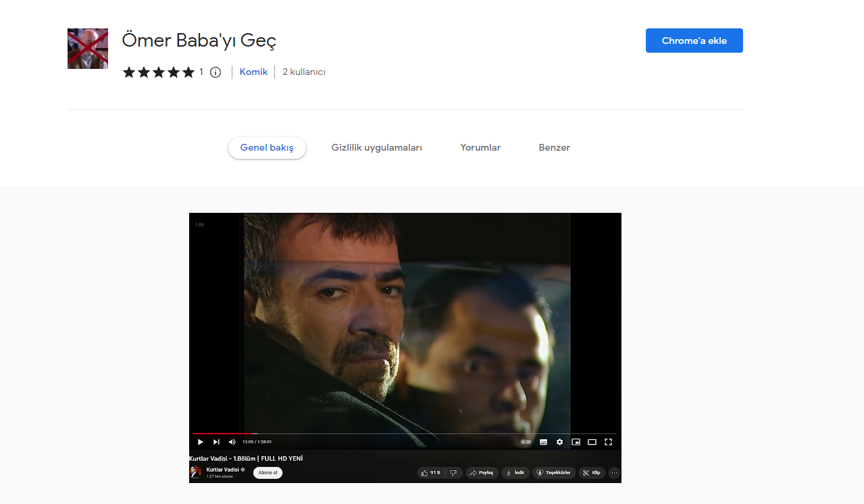Click the extension title Ömer Baba'yı Geç

[x=199, y=41]
